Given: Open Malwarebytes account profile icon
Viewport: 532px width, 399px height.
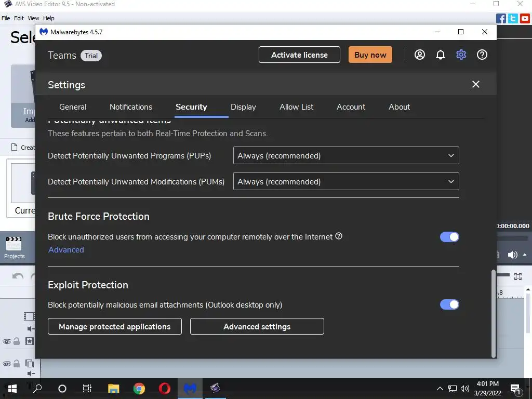Looking at the screenshot, I should coord(420,55).
